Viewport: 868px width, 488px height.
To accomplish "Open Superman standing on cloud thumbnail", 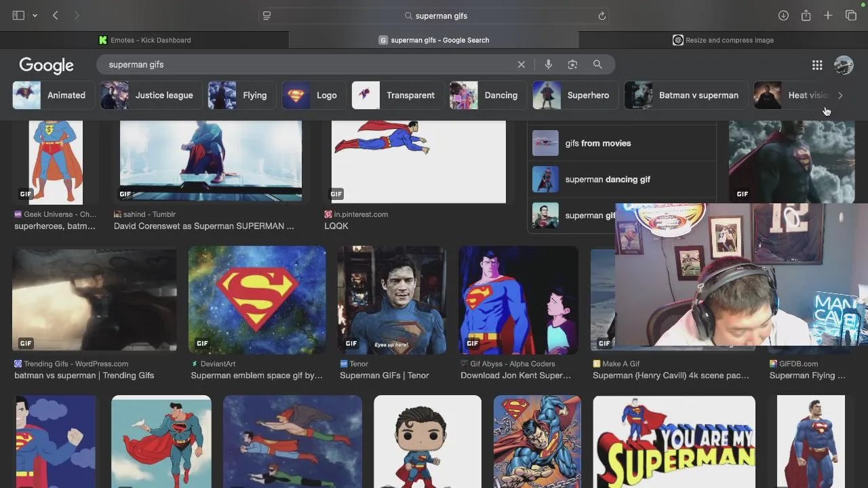I will [161, 442].
